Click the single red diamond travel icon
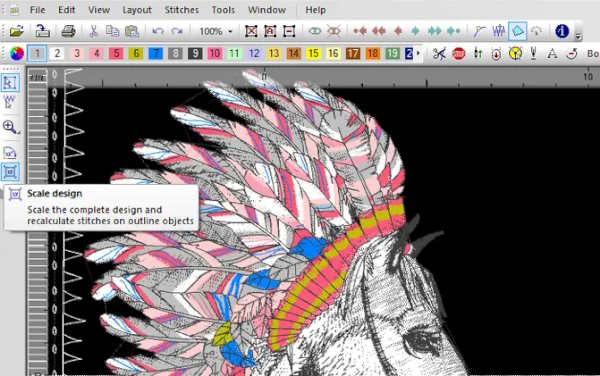 click(398, 31)
